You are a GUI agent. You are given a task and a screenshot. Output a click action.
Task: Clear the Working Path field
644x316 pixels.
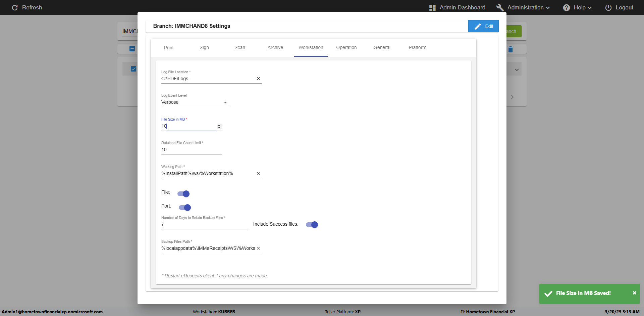(258, 173)
